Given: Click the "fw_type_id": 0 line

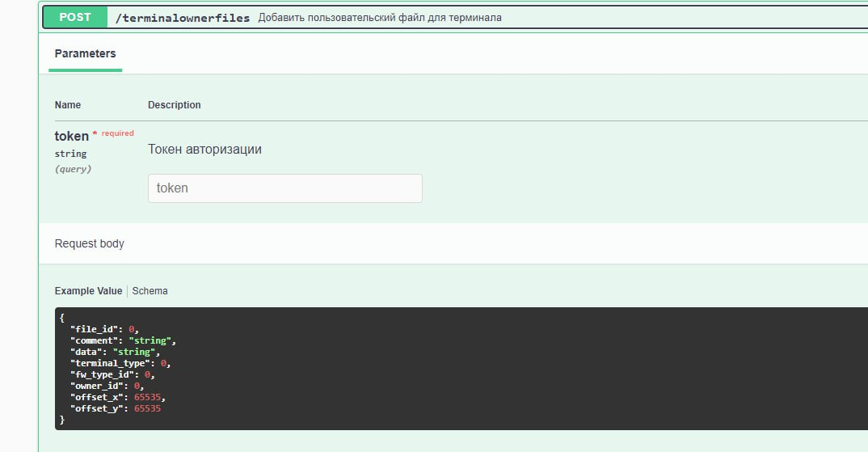Looking at the screenshot, I should click(112, 374).
